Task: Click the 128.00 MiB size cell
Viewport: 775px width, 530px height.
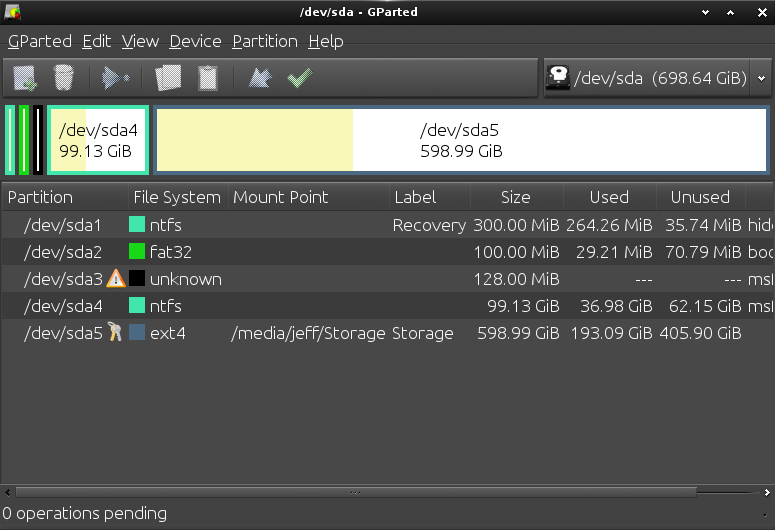Action: [x=517, y=279]
